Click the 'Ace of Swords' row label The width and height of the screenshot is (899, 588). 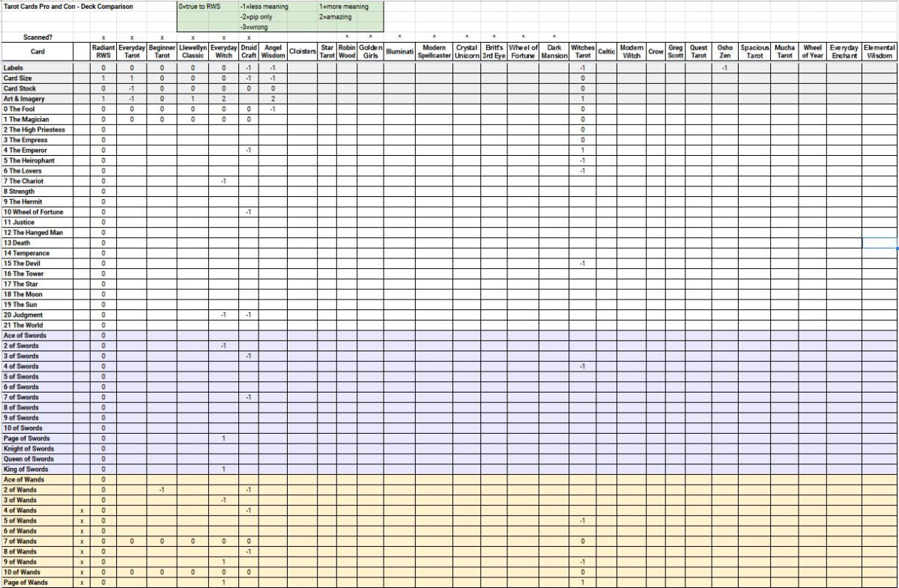25,336
